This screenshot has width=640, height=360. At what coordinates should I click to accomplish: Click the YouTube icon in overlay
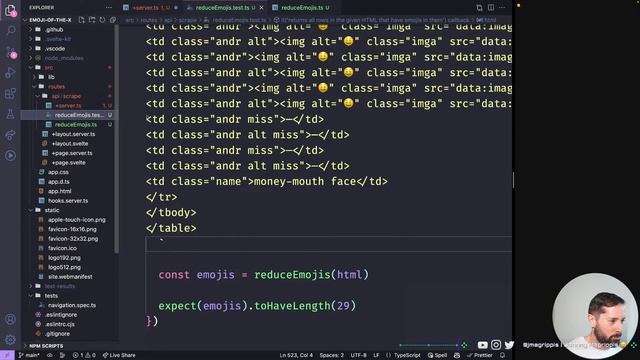point(482,345)
